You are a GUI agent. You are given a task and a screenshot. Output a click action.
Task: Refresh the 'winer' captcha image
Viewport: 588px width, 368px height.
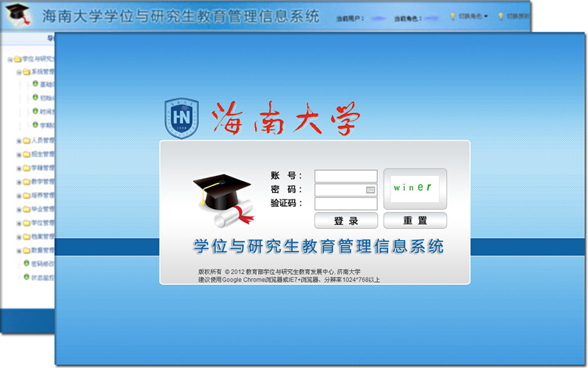pos(415,188)
